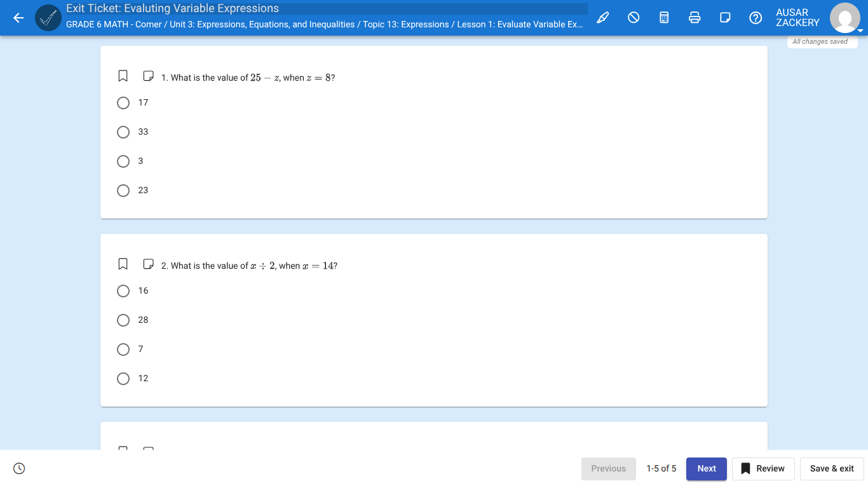Bookmark question 1 for review
The height and width of the screenshot is (488, 868).
pyautogui.click(x=123, y=76)
